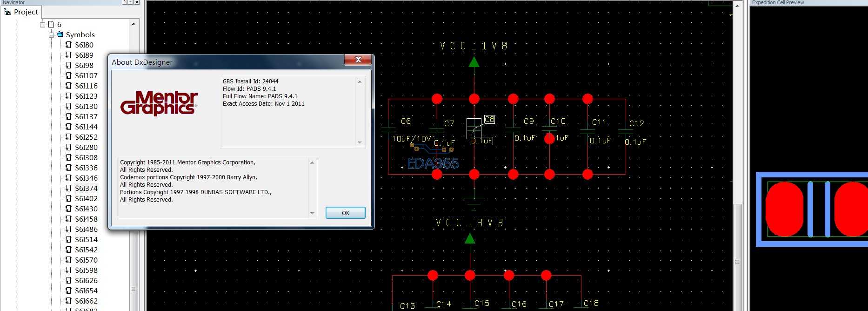The width and height of the screenshot is (868, 311).
Task: Select the Project tab in Navigator
Action: point(21,12)
